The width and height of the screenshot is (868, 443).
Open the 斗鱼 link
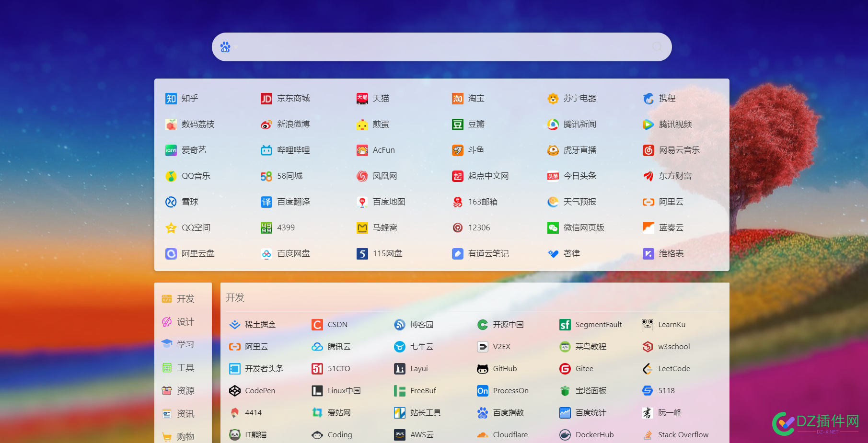[x=468, y=150]
